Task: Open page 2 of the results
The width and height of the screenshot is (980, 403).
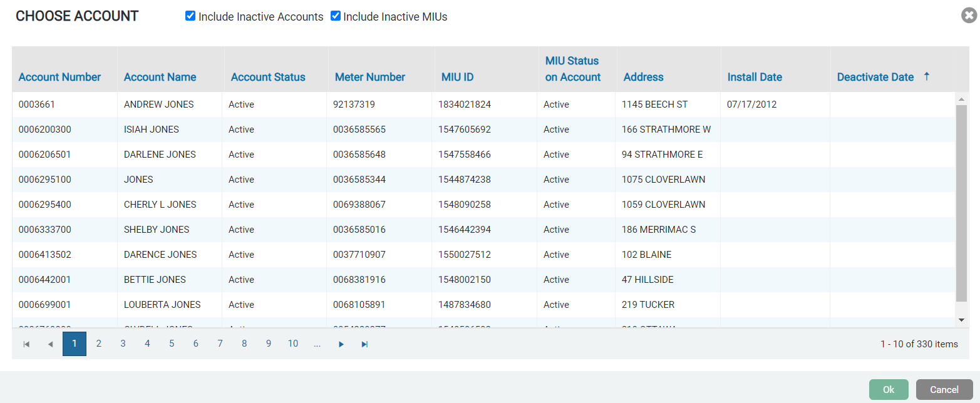Action: [x=98, y=344]
